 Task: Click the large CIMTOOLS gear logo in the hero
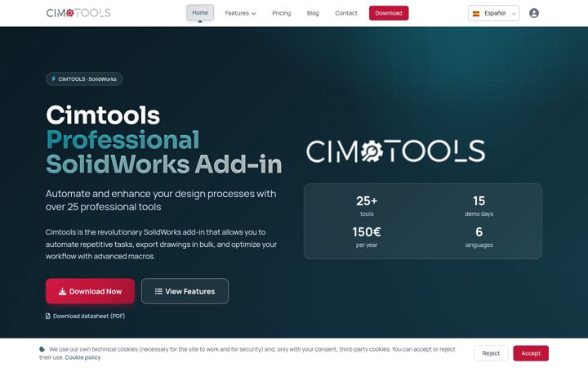pyautogui.click(x=395, y=151)
